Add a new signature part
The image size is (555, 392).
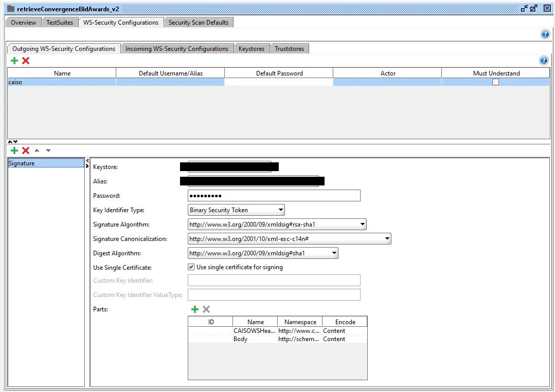coord(194,309)
